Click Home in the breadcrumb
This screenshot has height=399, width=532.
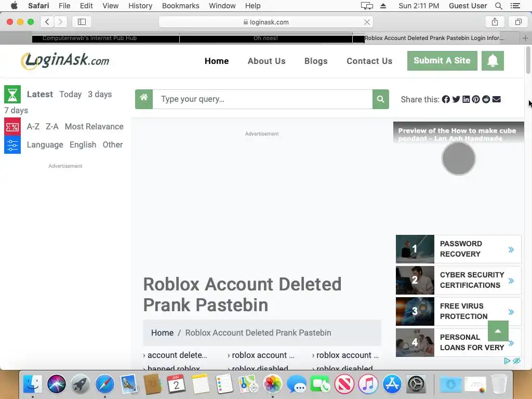coord(162,333)
